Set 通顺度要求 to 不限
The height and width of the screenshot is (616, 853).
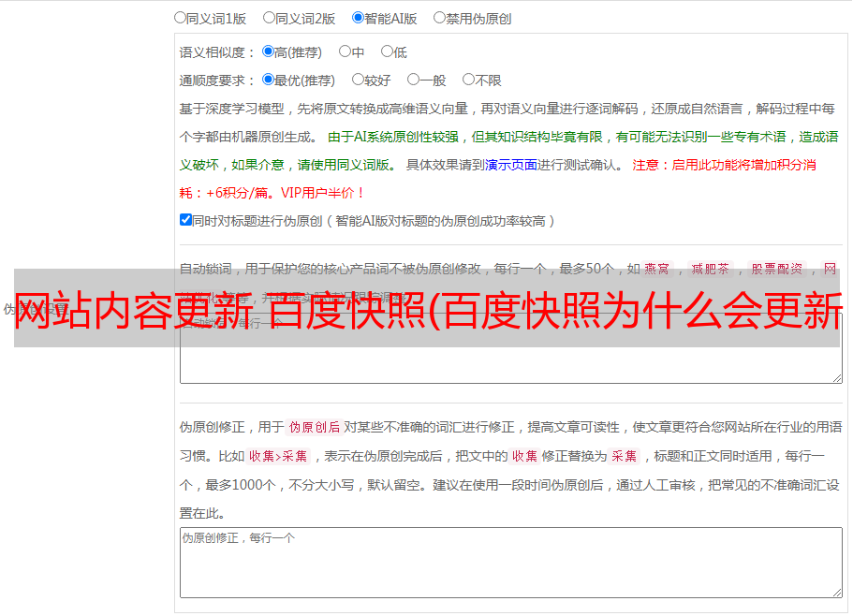pos(468,80)
